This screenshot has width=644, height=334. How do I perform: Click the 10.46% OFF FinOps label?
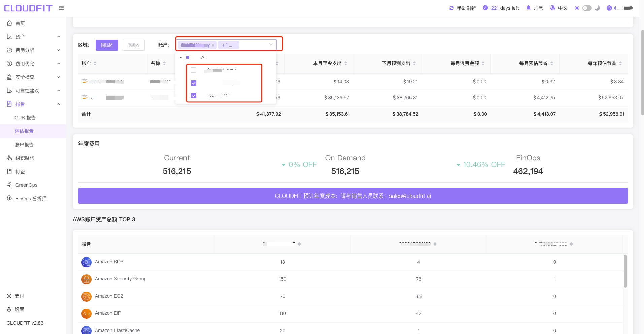pos(481,164)
